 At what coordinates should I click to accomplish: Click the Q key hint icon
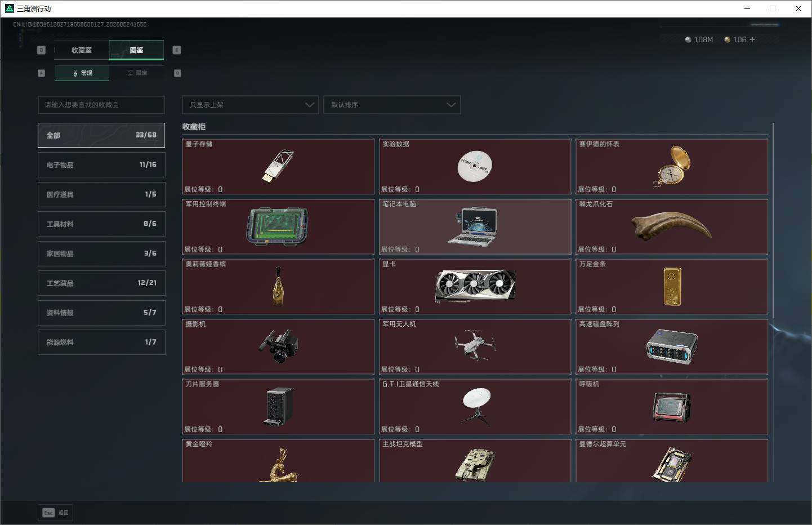[x=41, y=50]
